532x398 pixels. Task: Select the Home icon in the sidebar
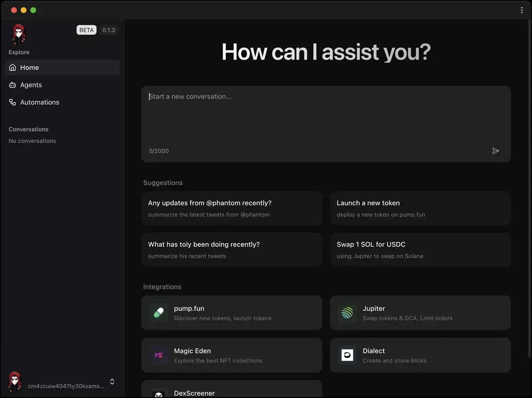point(12,67)
